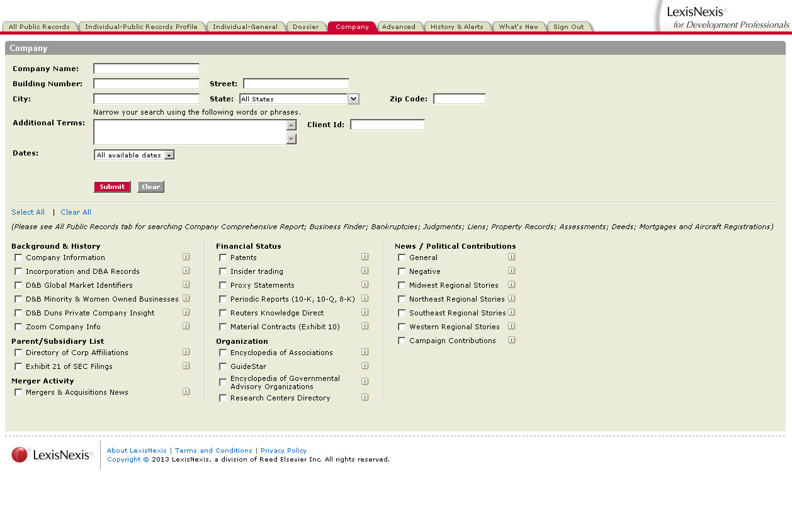This screenshot has height=532, width=792.
Task: Click the Building Number field
Action: (147, 84)
